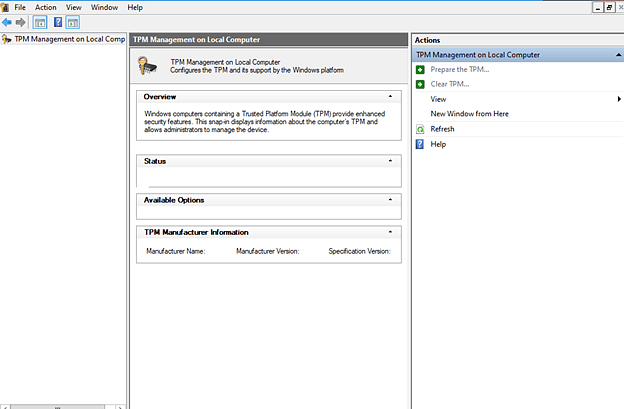
Task: Select TPM Management on Local Computer tree node
Action: [x=68, y=39]
